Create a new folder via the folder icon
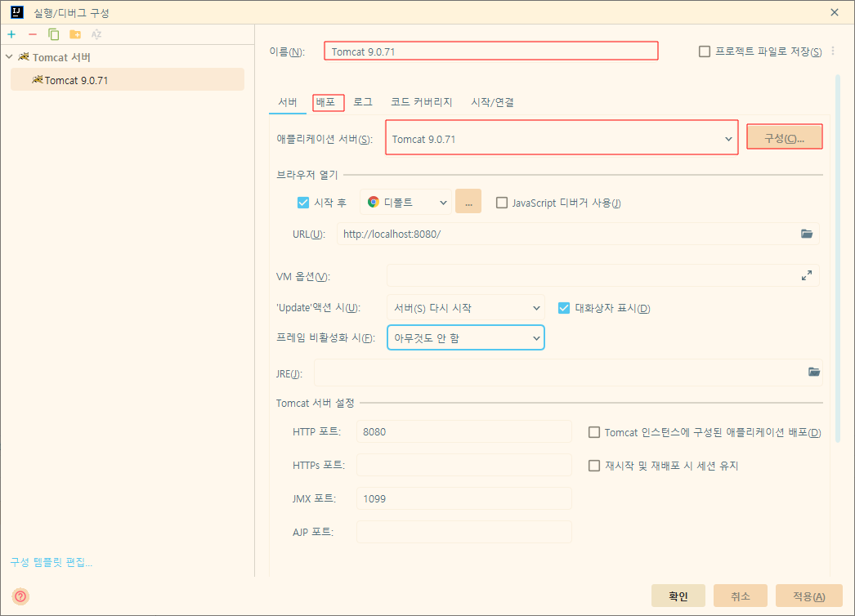The image size is (855, 616). [x=75, y=34]
